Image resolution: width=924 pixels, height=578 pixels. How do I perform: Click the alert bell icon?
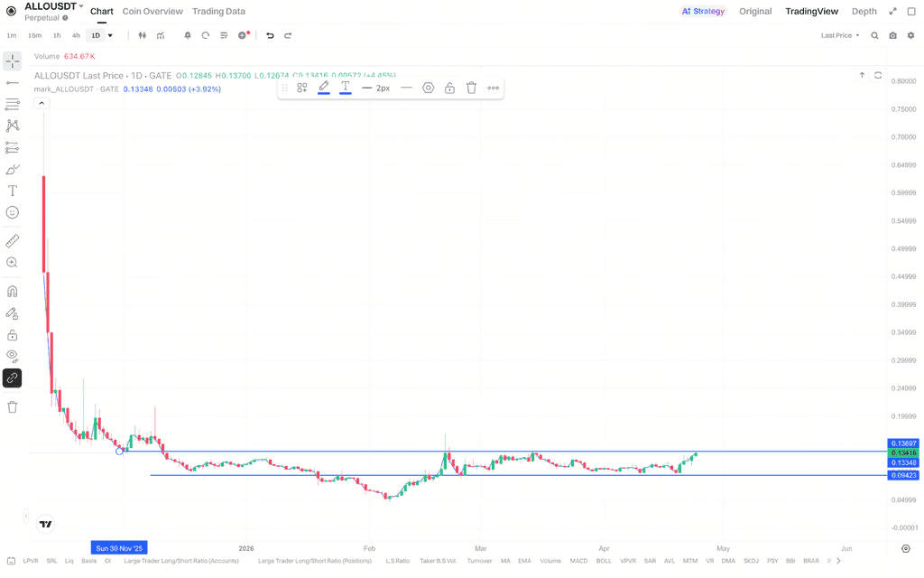pos(188,35)
